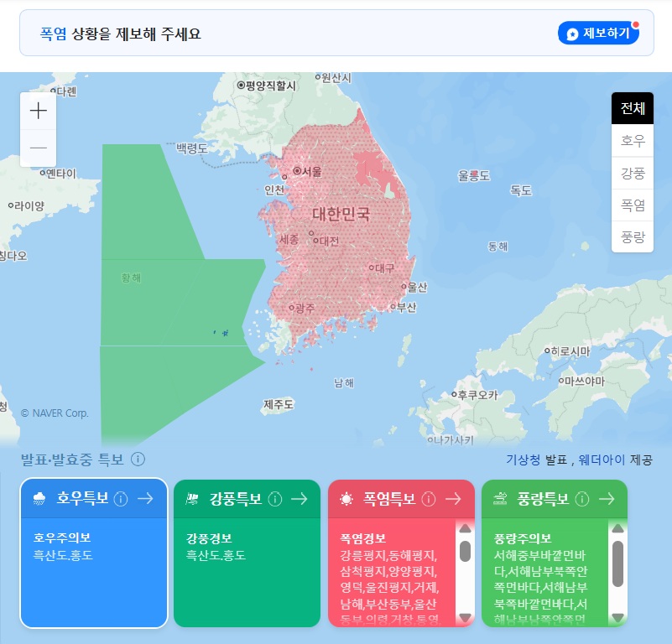The image size is (672, 644).
Task: Open the info icon beside 발표·발효중 특보
Action: 136,459
